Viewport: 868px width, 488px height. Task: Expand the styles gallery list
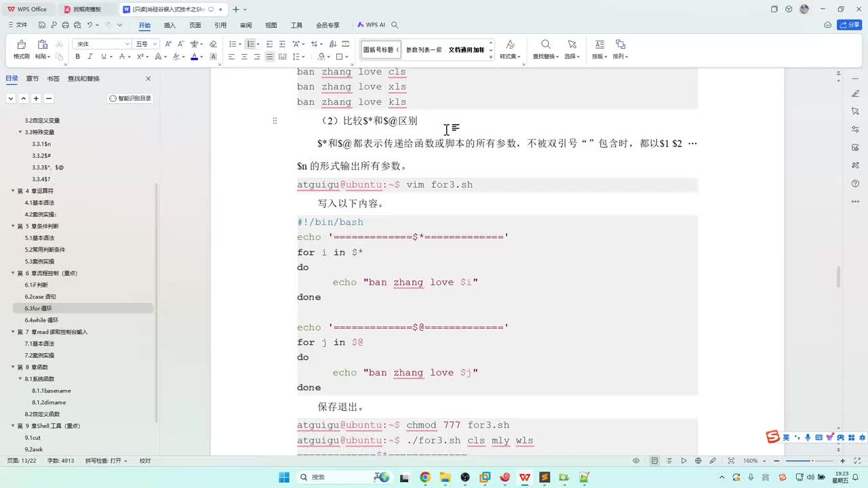coord(491,58)
